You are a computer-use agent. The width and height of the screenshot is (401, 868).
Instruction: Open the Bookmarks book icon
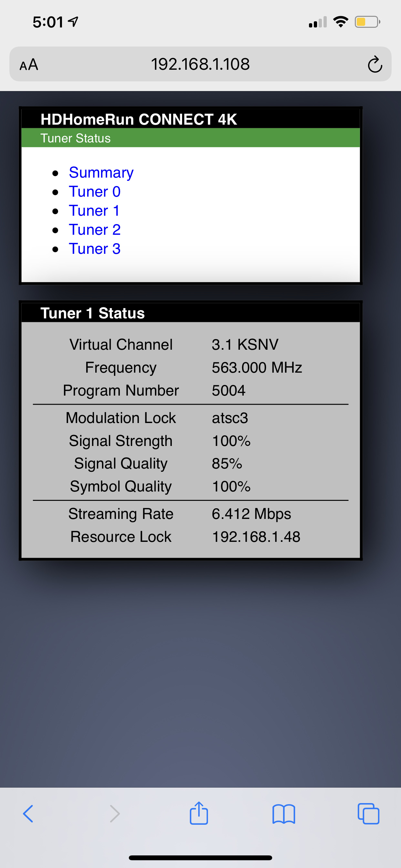tap(284, 814)
